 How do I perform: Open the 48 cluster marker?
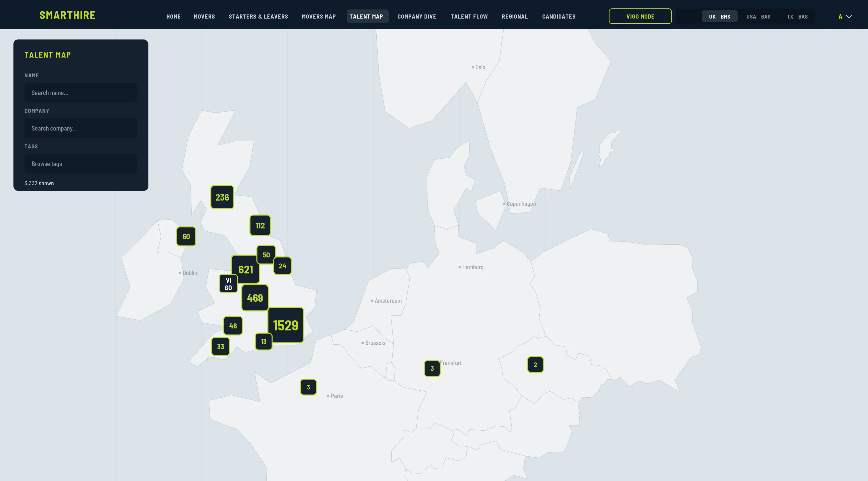[233, 326]
